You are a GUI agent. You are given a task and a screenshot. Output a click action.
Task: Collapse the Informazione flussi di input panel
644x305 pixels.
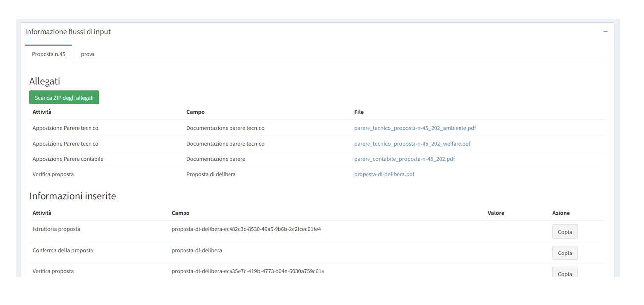(x=605, y=32)
